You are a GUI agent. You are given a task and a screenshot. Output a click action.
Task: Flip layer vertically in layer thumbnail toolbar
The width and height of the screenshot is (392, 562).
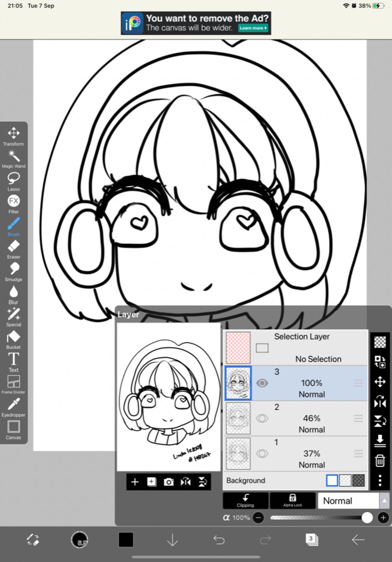point(203,482)
